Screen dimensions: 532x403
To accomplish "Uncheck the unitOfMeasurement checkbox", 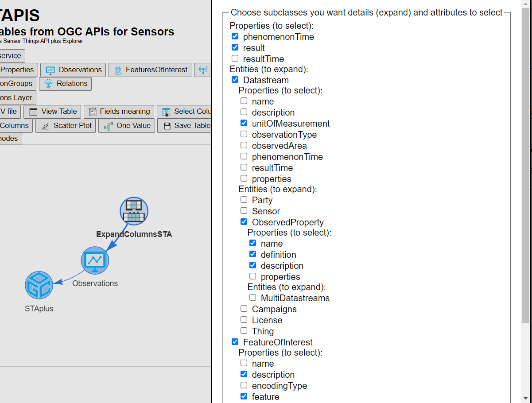I will pyautogui.click(x=244, y=123).
